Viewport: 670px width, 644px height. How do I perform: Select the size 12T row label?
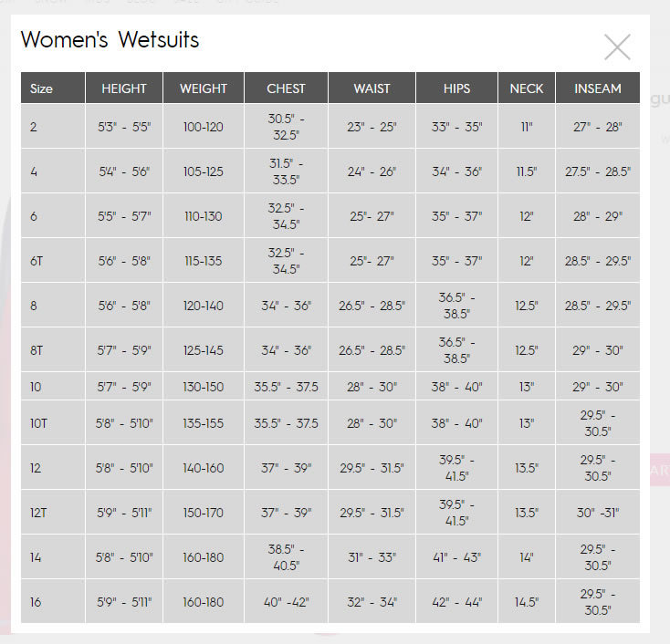38,513
